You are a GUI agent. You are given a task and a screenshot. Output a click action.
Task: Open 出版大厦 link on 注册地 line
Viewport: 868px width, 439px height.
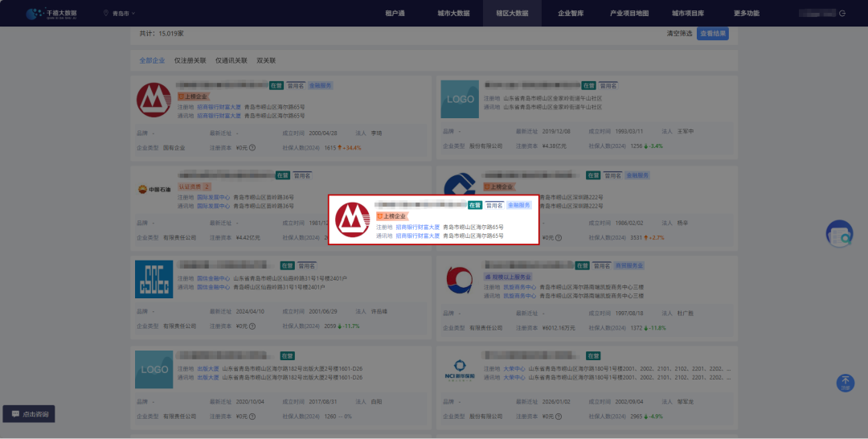208,369
